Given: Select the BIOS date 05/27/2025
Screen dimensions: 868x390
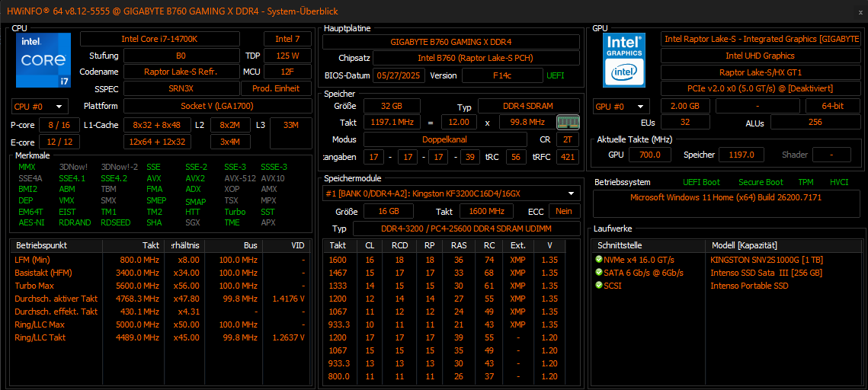Looking at the screenshot, I should (399, 75).
